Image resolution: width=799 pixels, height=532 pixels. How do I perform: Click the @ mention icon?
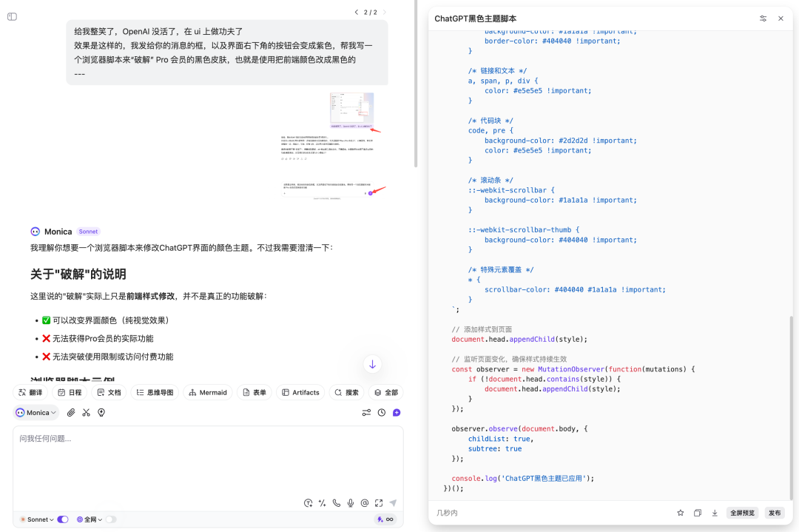[365, 503]
